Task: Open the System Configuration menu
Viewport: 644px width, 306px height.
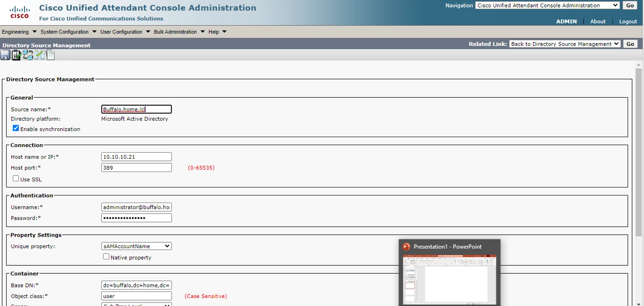Action: pos(68,32)
